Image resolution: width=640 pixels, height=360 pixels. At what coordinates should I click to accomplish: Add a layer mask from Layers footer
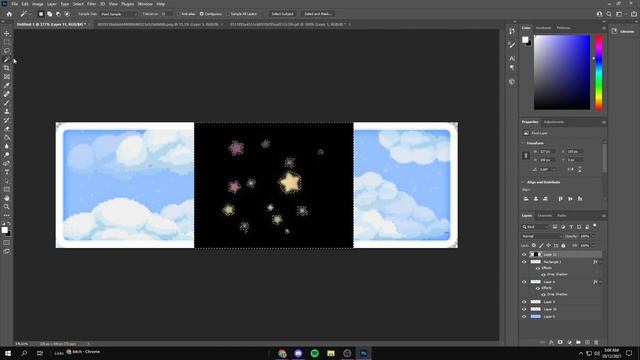point(560,342)
